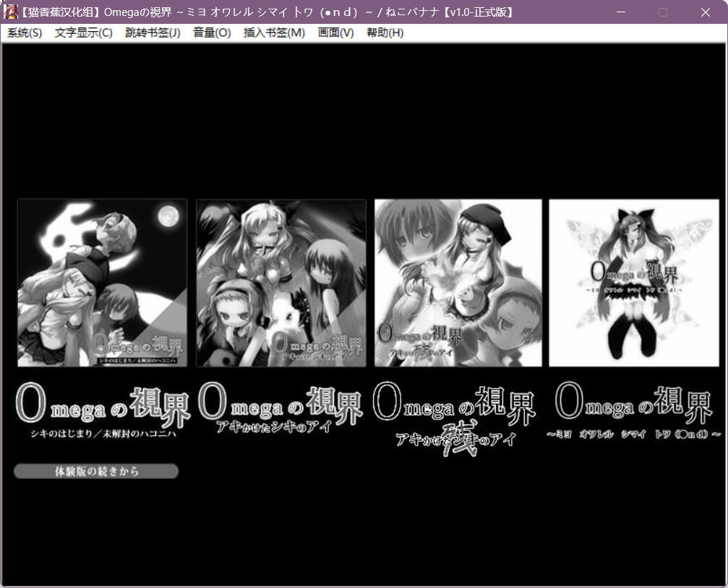Open the 系统(S) menu
728x588 pixels.
[25, 33]
